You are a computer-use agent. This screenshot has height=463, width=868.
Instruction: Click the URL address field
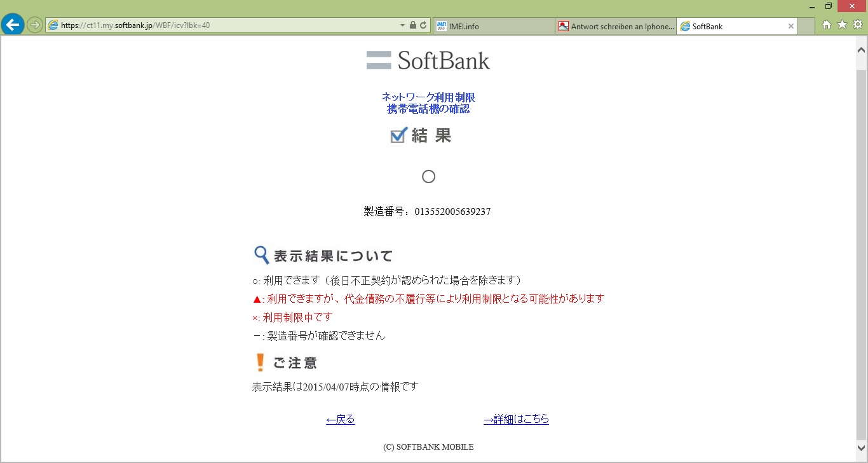click(222, 25)
